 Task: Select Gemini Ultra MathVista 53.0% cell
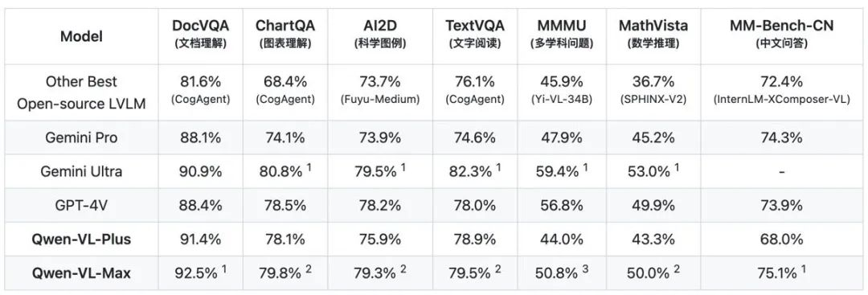653,171
